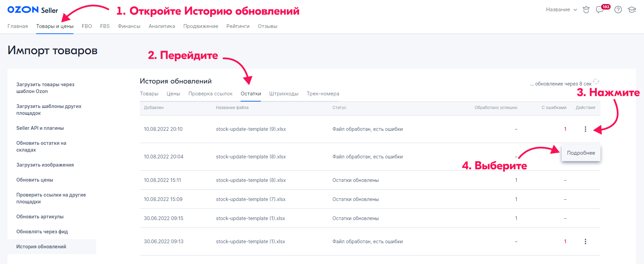
Task: Open the Товары и цены menu
Action: click(x=55, y=26)
